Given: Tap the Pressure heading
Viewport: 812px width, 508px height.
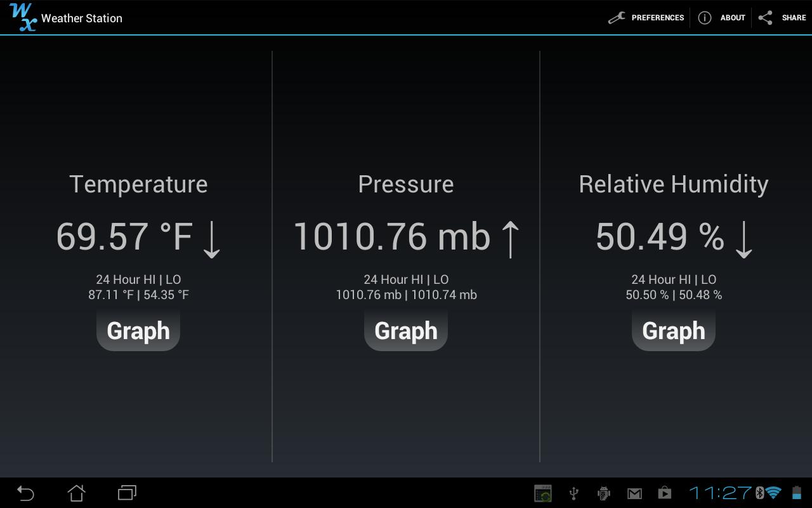Looking at the screenshot, I should point(406,184).
